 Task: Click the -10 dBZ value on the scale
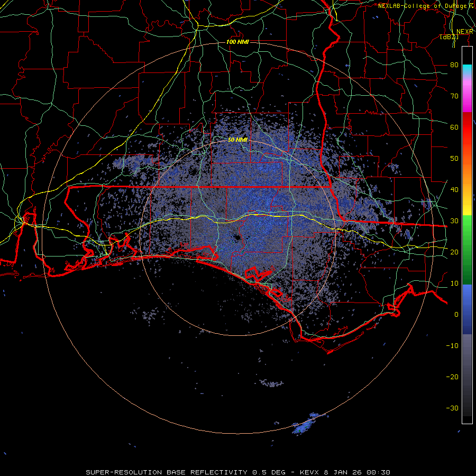[452, 346]
